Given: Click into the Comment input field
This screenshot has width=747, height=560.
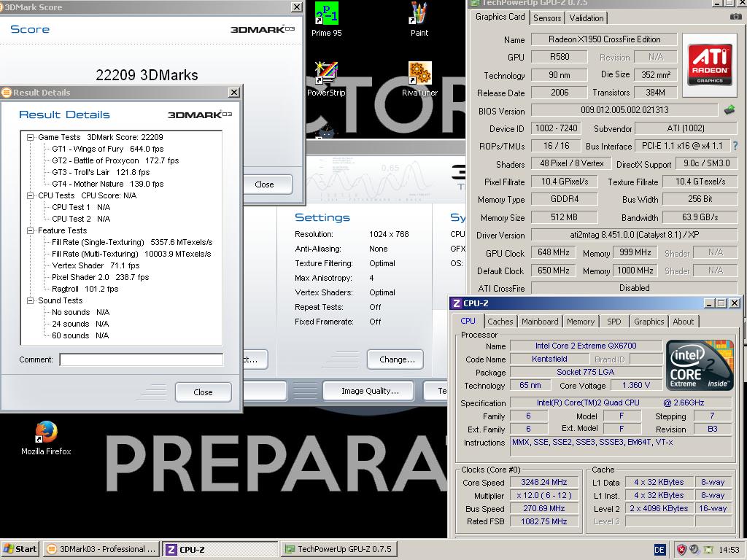Looking at the screenshot, I should click(x=141, y=359).
